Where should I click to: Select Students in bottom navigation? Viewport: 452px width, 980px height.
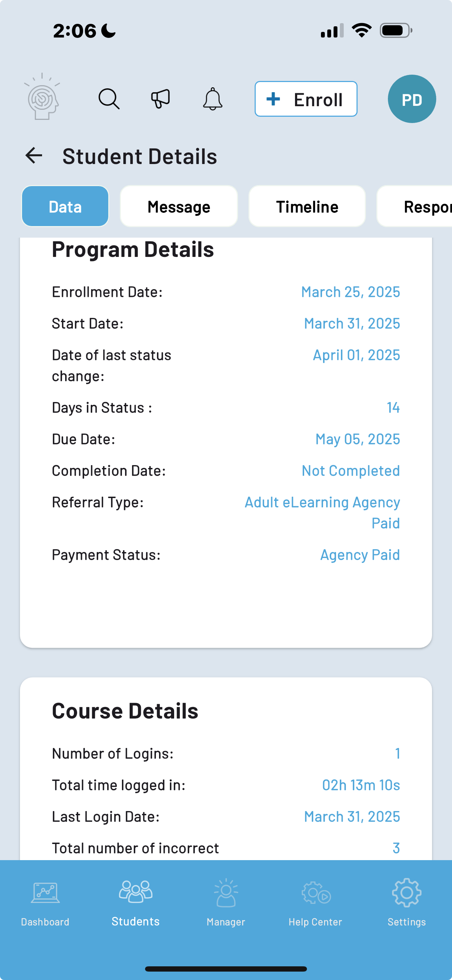click(136, 901)
